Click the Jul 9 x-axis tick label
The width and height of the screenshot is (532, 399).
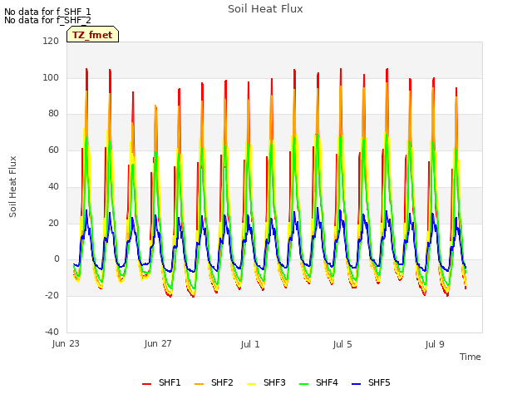tap(435, 344)
